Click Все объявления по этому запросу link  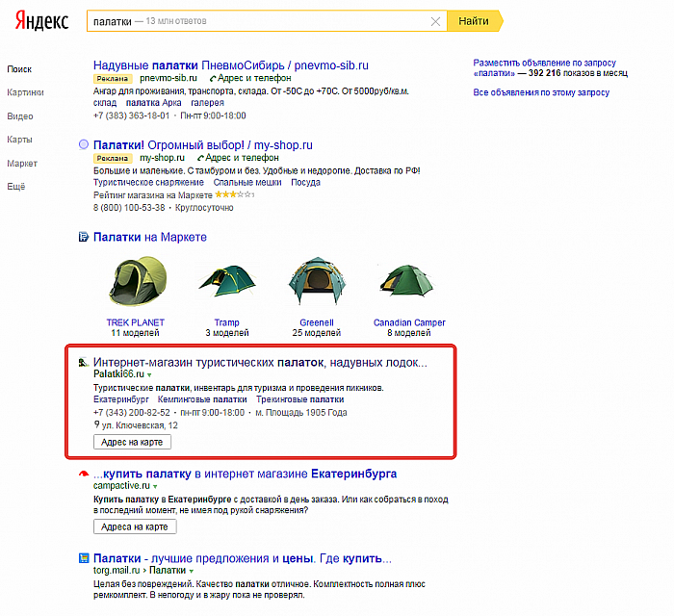tap(541, 92)
